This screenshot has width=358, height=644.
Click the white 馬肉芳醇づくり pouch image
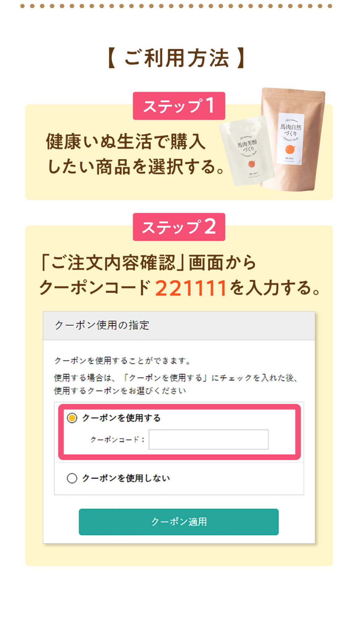pyautogui.click(x=247, y=151)
